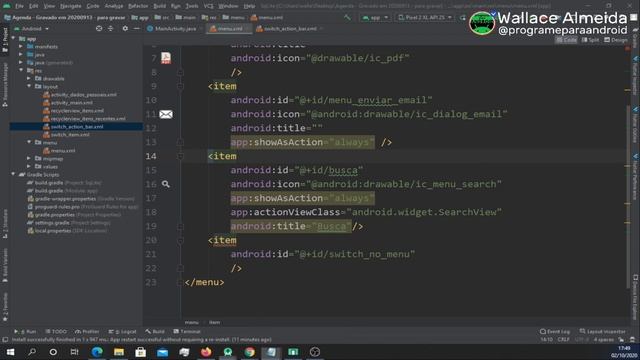Toggle fold marker on line 9 item

pyautogui.click(x=180, y=87)
